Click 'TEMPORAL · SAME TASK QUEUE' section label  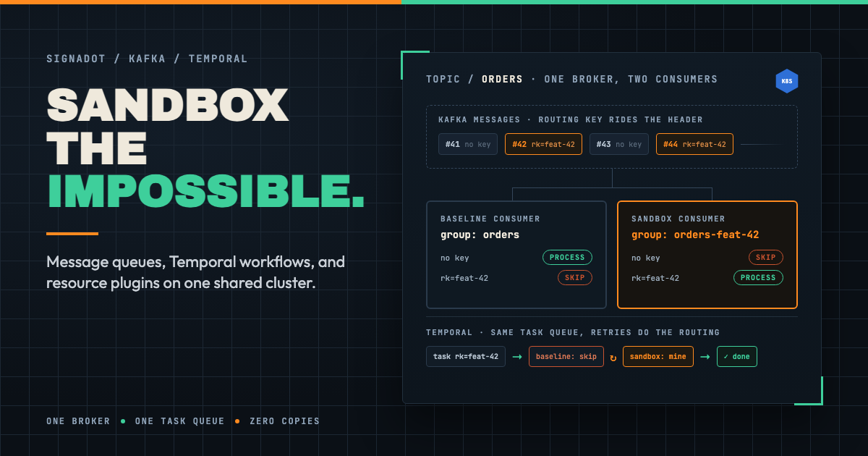click(x=573, y=332)
